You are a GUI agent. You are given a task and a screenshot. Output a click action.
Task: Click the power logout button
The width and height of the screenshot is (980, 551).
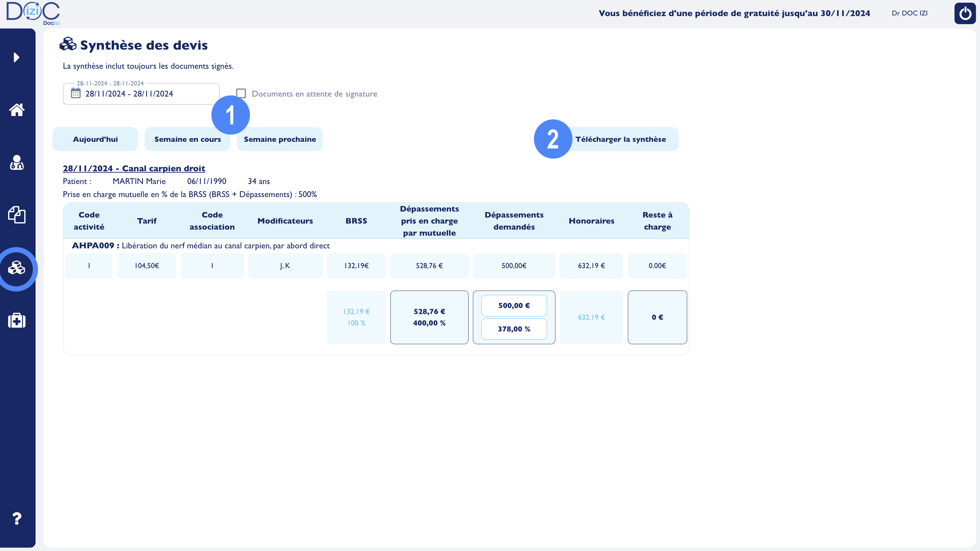[965, 13]
